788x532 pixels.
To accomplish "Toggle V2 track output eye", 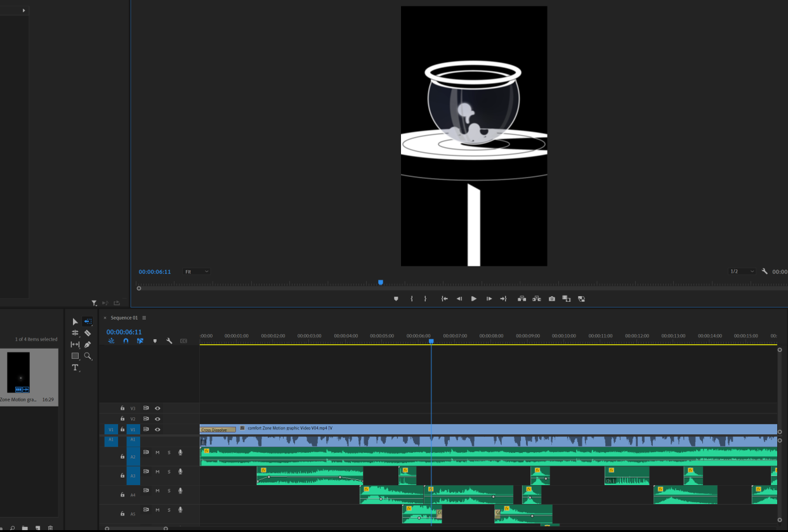I will tap(157, 419).
